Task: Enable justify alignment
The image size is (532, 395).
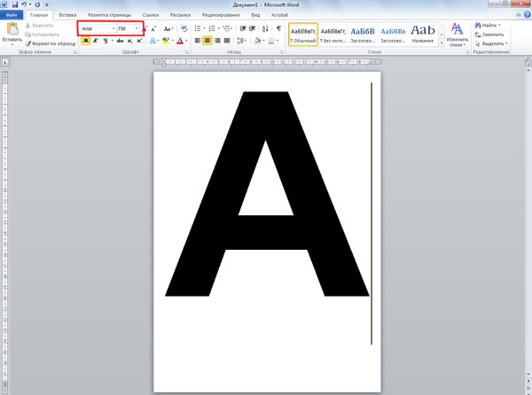Action: coord(227,41)
